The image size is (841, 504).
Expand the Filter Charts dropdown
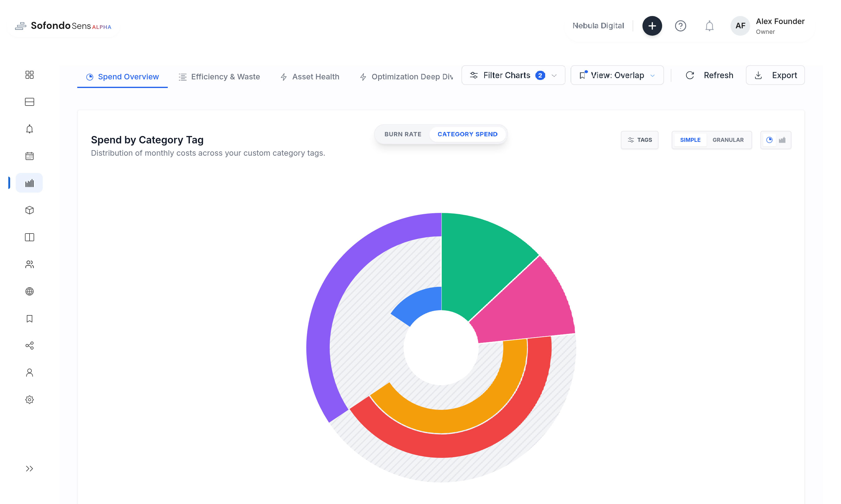513,75
